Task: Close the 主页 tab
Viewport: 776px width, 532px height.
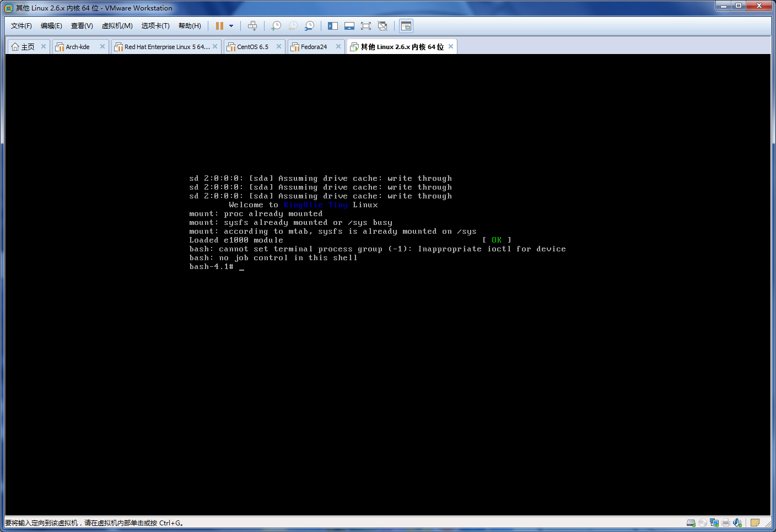Action: point(44,46)
